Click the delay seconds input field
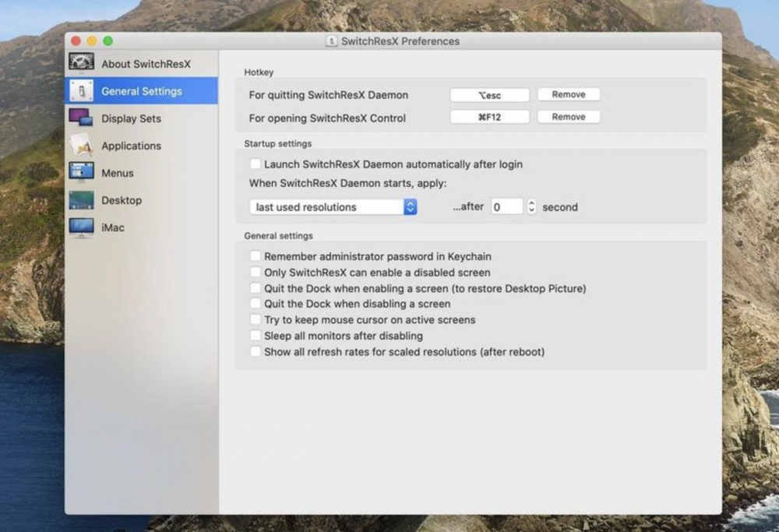The width and height of the screenshot is (779, 532). pyautogui.click(x=507, y=206)
